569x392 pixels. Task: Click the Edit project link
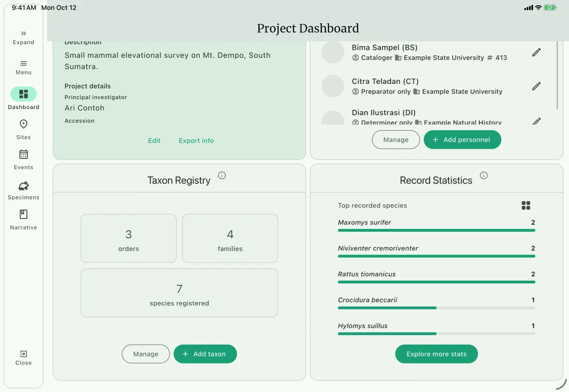point(154,141)
